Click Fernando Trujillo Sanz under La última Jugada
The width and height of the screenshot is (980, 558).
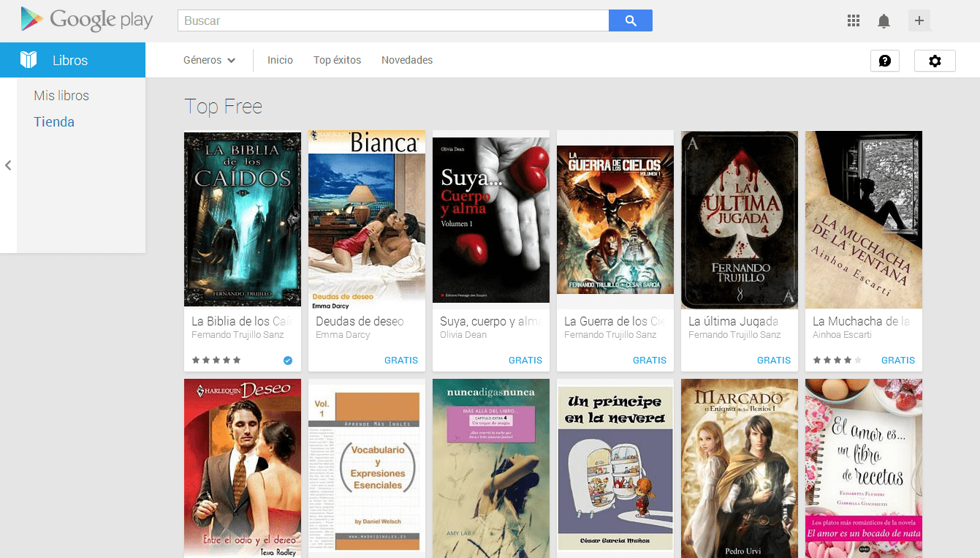[734, 335]
